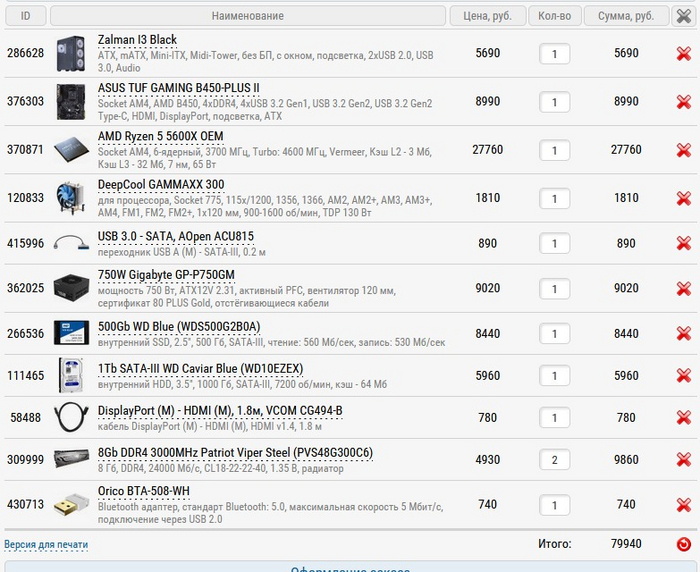Click the clear-all X icon in header
This screenshot has height=572, width=700.
(x=683, y=16)
